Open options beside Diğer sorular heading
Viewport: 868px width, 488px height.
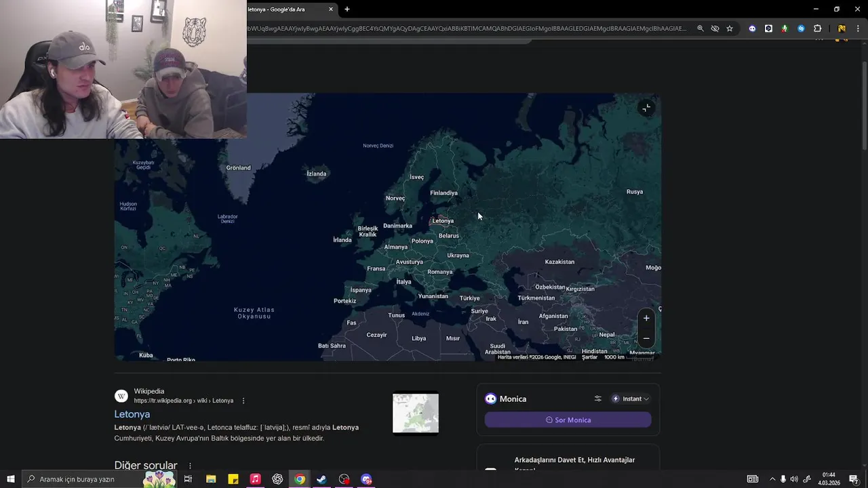(x=190, y=466)
